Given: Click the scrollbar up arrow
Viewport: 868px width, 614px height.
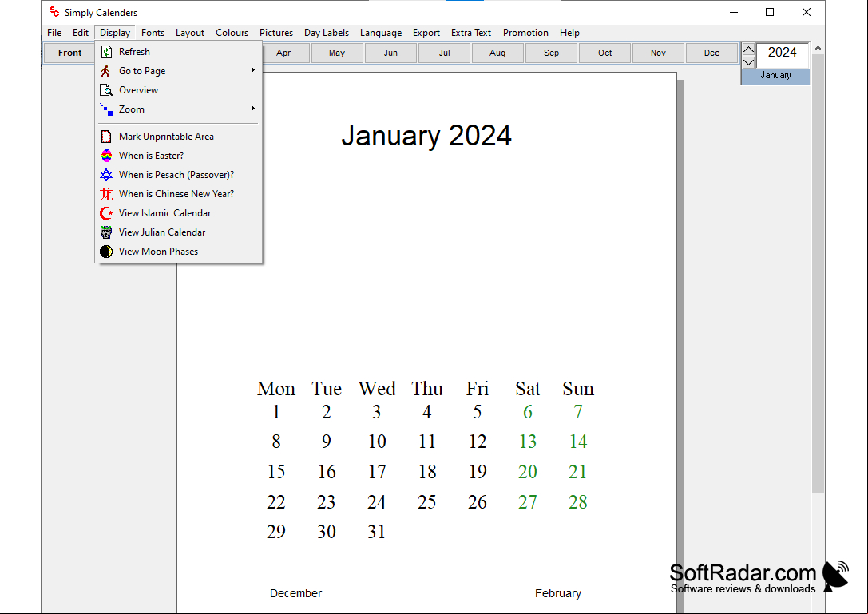Looking at the screenshot, I should 818,48.
